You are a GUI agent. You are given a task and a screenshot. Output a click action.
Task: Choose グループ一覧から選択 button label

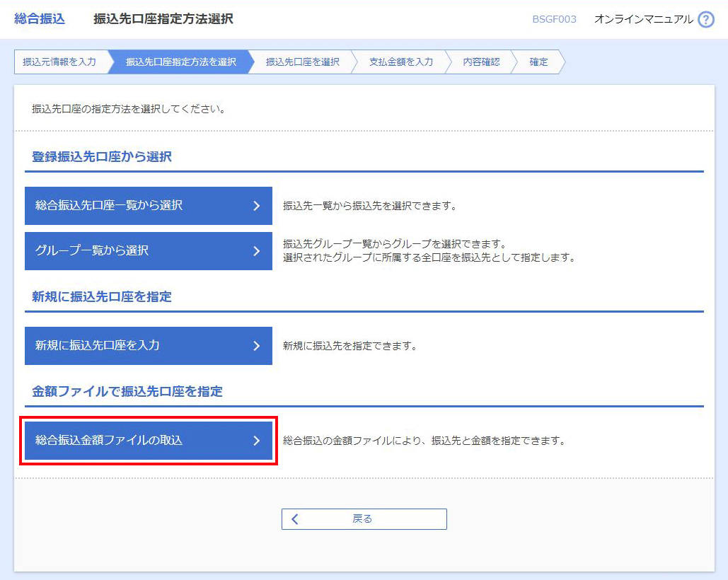(92, 251)
